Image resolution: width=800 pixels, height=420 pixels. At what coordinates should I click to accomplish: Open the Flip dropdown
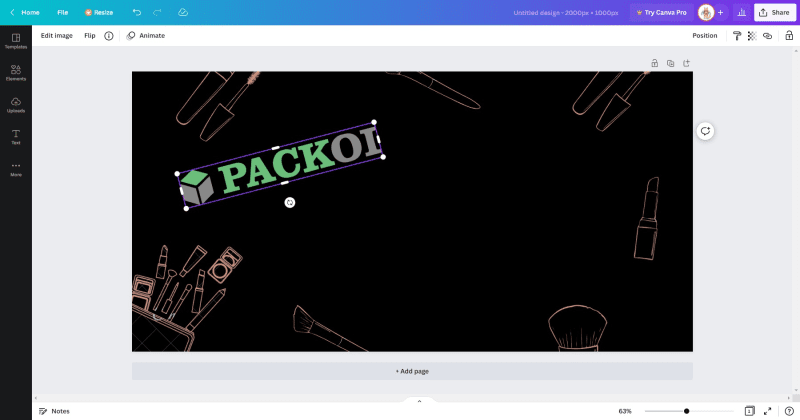pos(89,35)
